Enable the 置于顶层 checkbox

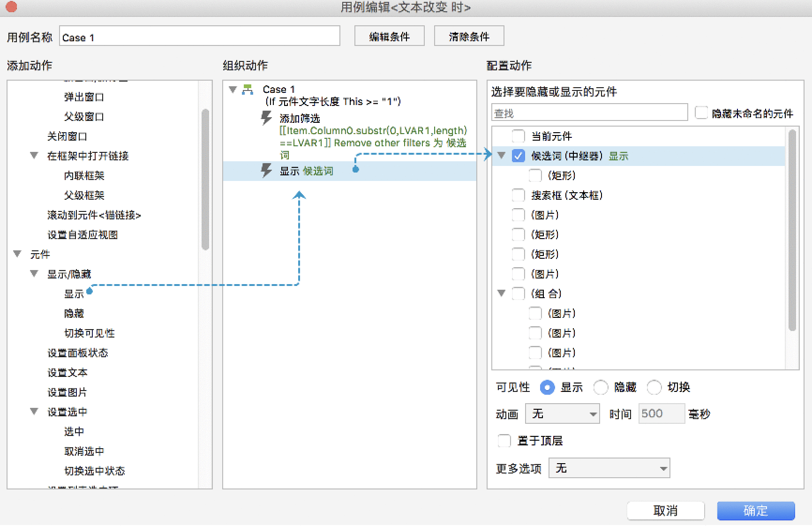point(504,441)
